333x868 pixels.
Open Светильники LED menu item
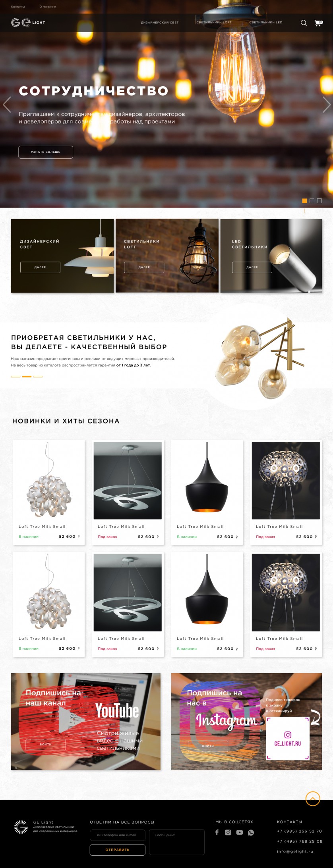[266, 23]
